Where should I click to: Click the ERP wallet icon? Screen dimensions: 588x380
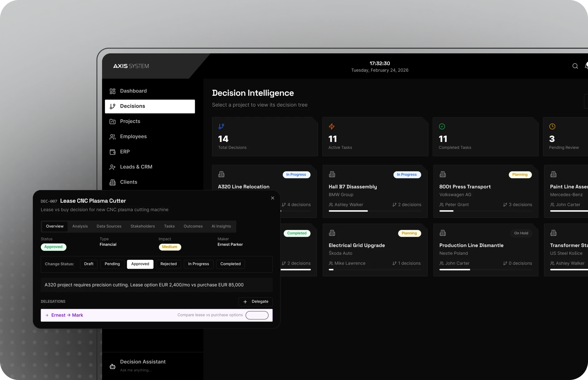(x=112, y=152)
